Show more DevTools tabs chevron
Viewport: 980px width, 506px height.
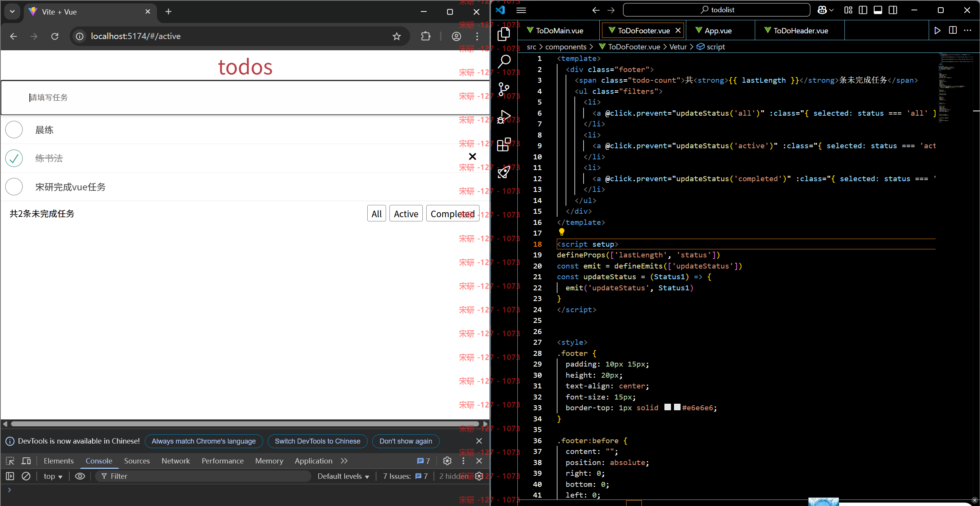click(344, 461)
